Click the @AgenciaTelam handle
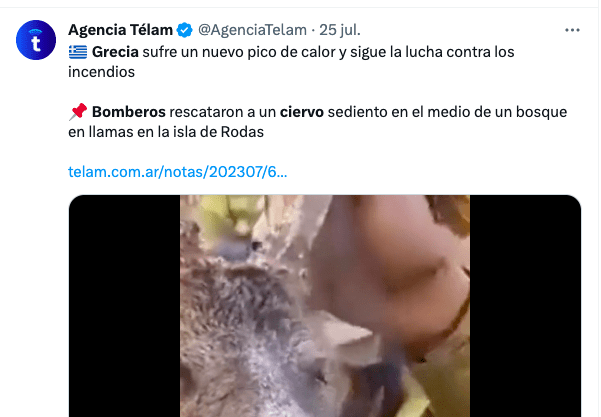The width and height of the screenshot is (601, 417). [252, 30]
